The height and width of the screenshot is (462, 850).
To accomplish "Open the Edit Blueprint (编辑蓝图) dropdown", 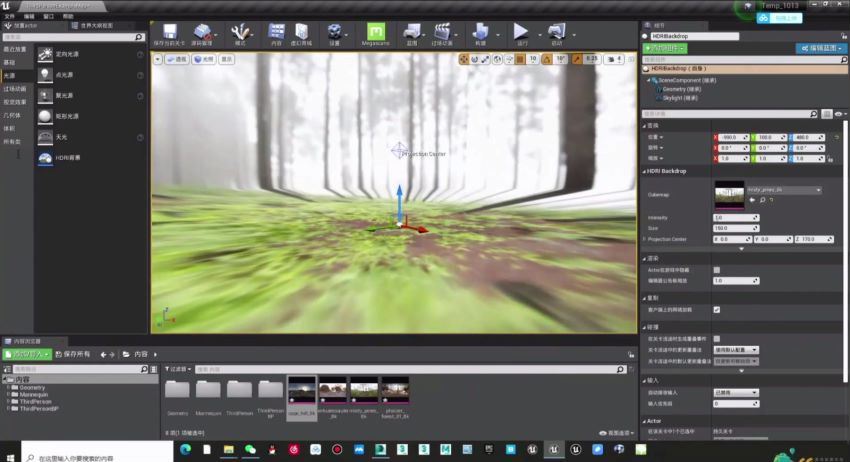I will point(820,48).
